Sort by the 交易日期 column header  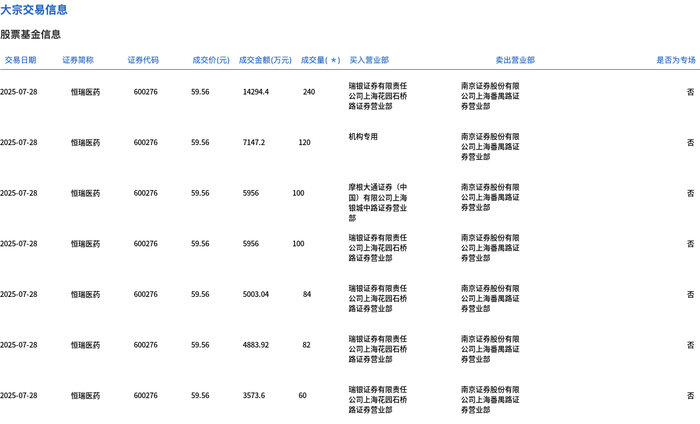[x=20, y=60]
